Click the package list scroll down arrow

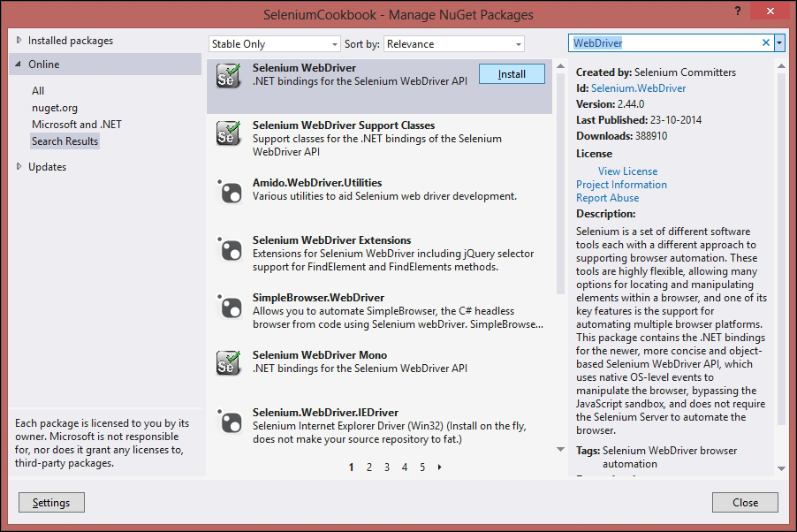click(561, 449)
